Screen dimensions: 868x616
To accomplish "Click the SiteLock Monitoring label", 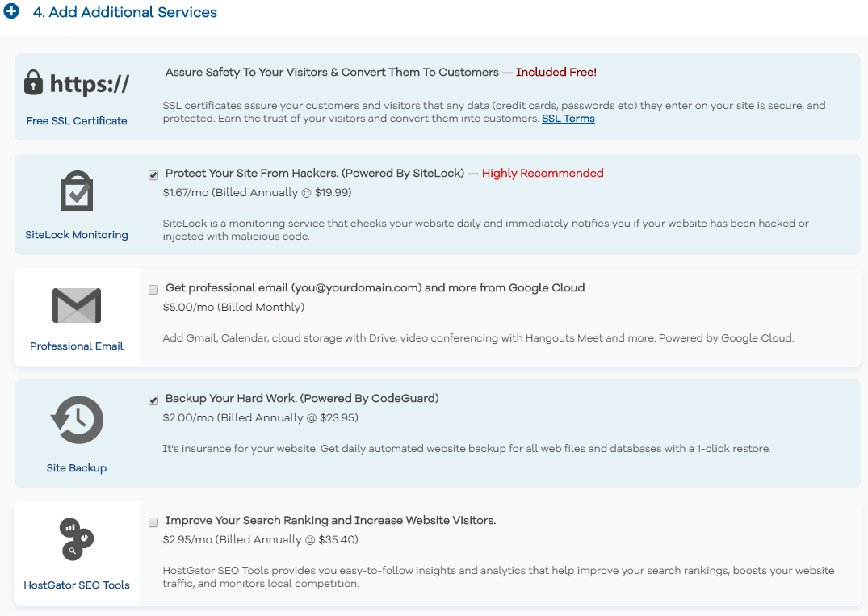I will click(77, 235).
